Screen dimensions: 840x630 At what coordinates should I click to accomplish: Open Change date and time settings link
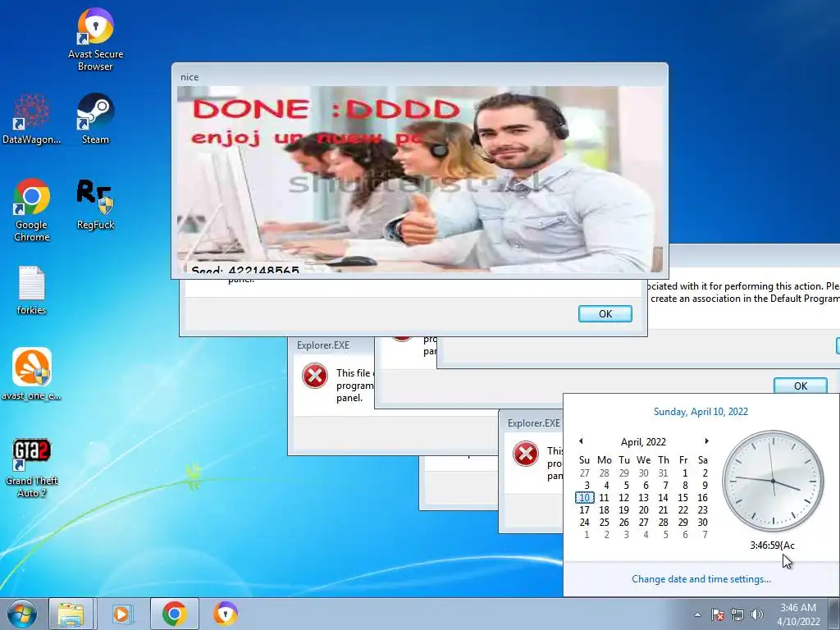click(701, 579)
